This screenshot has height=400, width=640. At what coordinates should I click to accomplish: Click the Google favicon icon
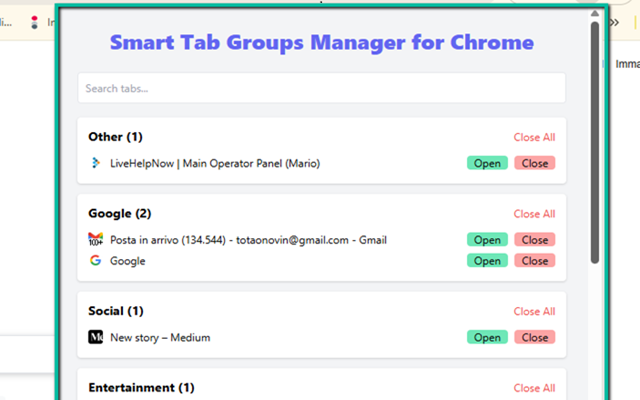point(95,261)
